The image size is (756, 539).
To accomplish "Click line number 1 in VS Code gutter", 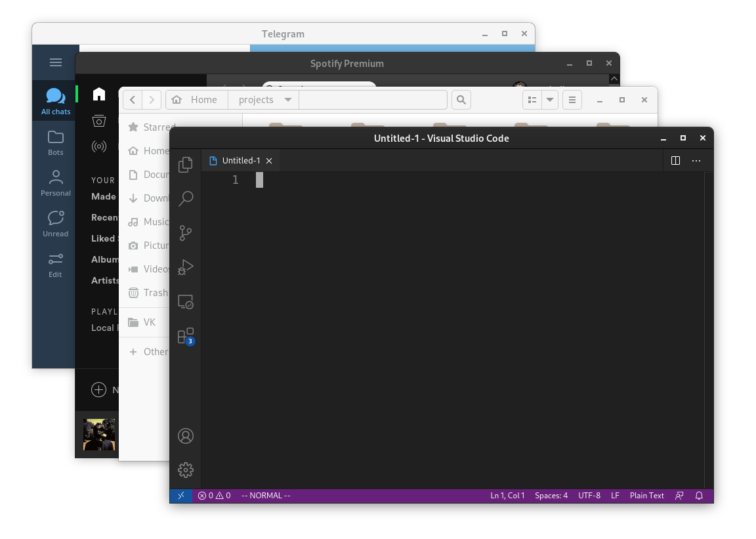I will [236, 180].
